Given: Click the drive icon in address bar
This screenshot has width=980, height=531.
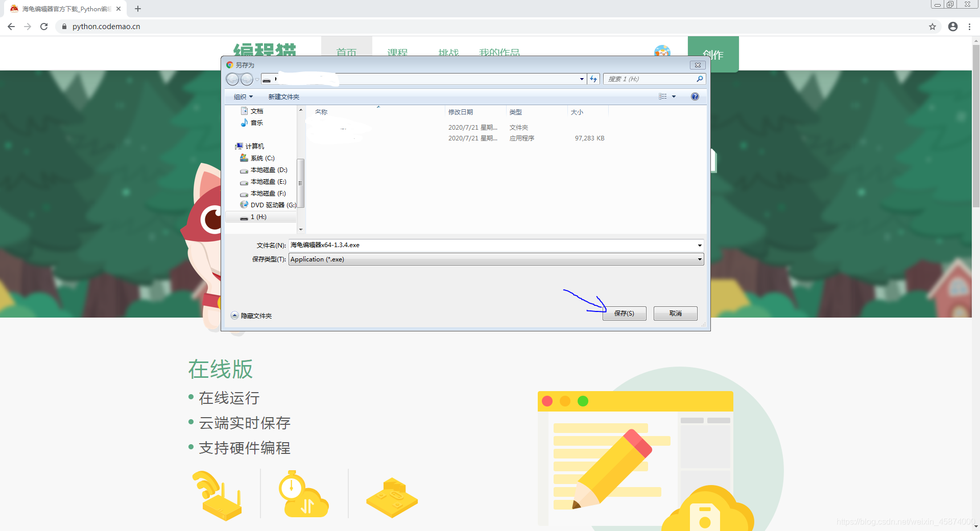Looking at the screenshot, I should [267, 80].
